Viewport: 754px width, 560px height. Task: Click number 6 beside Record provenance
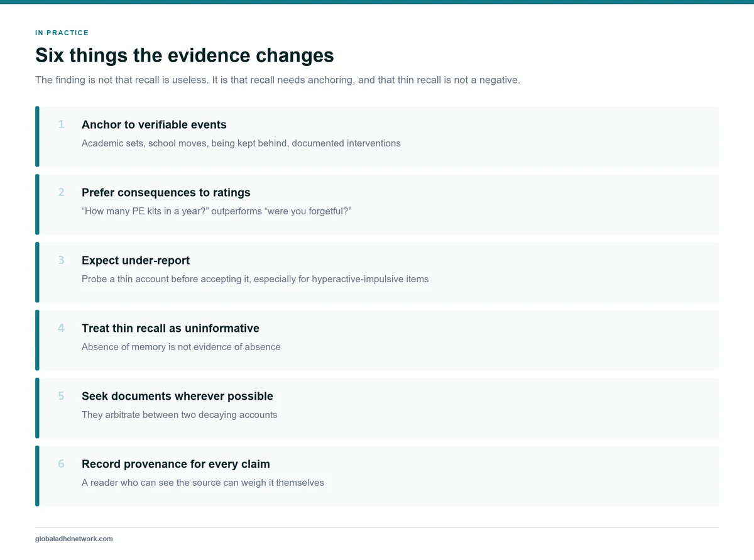point(61,464)
